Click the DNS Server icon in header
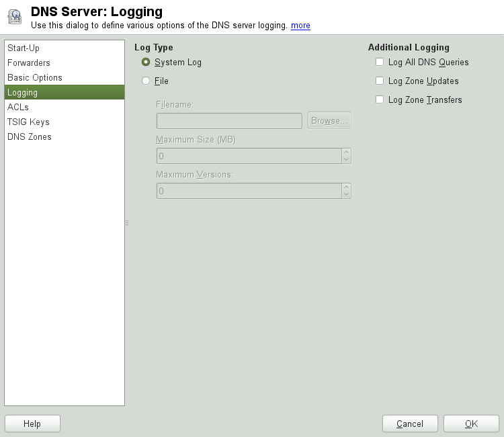 [x=15, y=17]
